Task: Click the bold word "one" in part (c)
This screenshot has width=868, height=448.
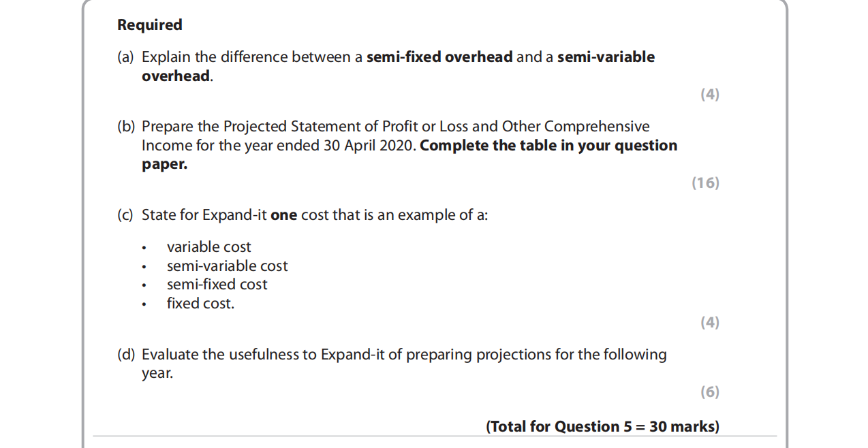Action: point(283,215)
